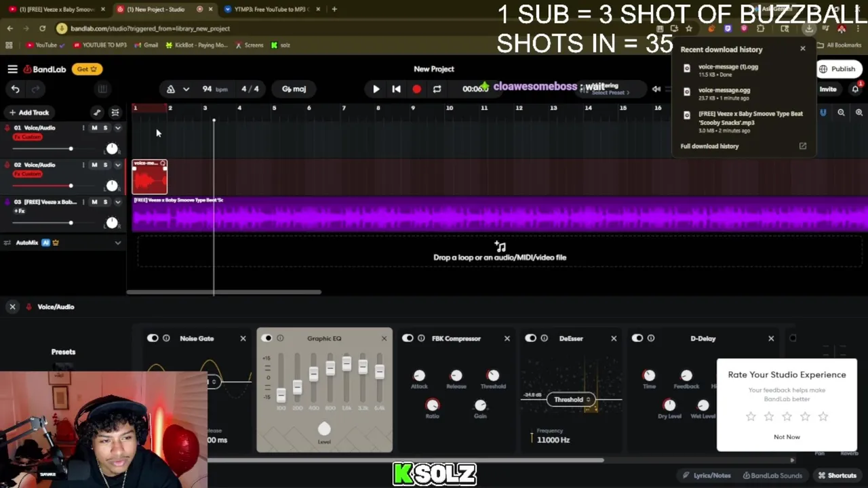Hit the red record button
The height and width of the screenshot is (488, 868).
point(416,89)
